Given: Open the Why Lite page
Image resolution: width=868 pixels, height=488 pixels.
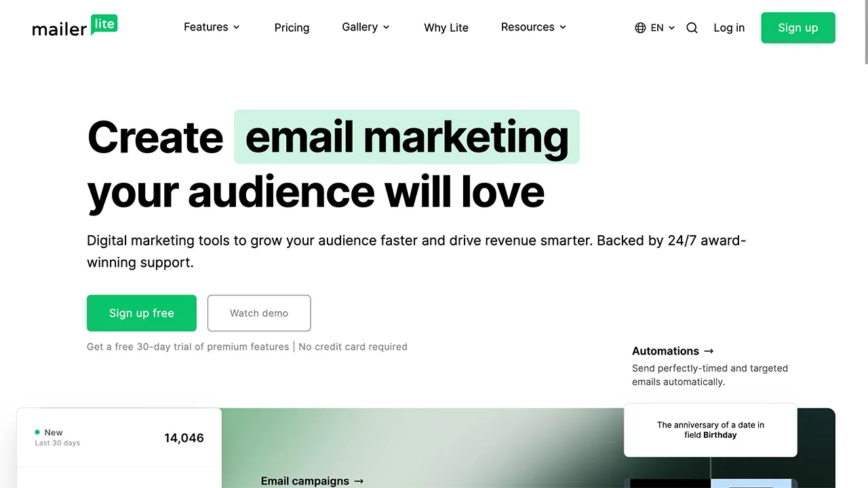Looking at the screenshot, I should [446, 28].
